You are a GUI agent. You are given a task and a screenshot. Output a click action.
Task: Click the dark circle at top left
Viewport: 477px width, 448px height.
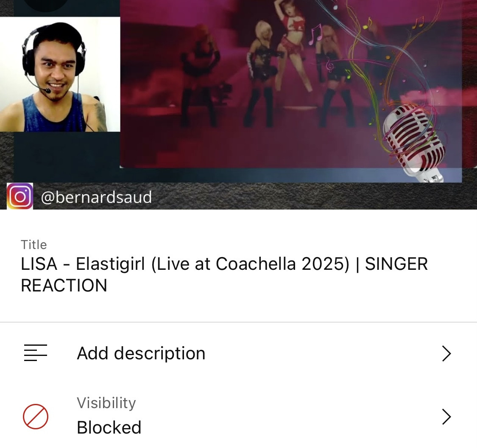point(46,6)
